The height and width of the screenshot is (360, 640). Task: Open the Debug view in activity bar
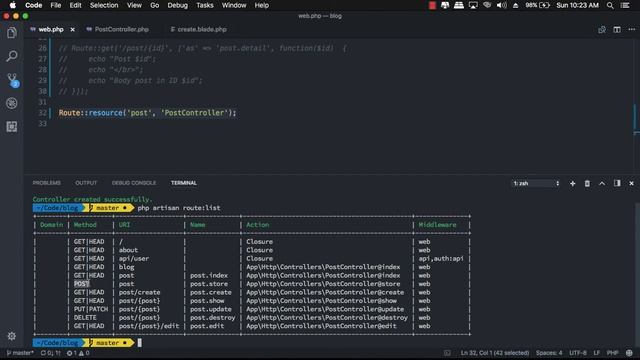pyautogui.click(x=11, y=103)
